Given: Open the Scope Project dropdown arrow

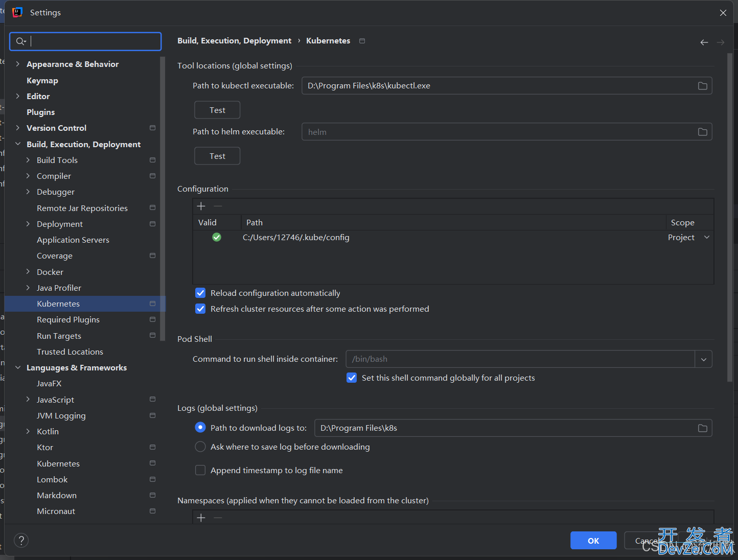Looking at the screenshot, I should (707, 237).
